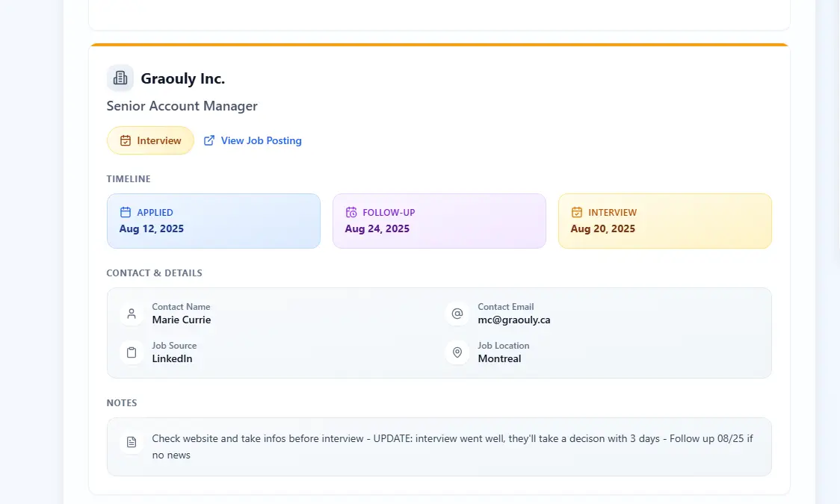Click the Contact Email field label
The image size is (840, 504).
[x=506, y=307]
